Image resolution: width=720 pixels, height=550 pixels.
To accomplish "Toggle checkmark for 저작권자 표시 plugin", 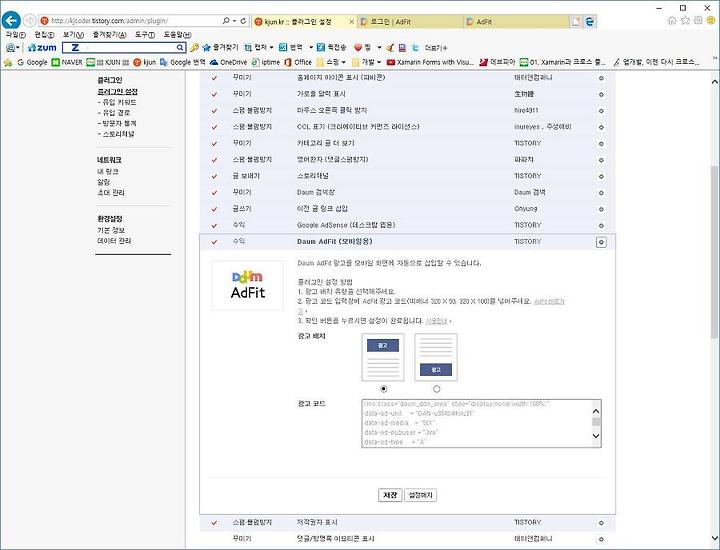I will click(214, 523).
